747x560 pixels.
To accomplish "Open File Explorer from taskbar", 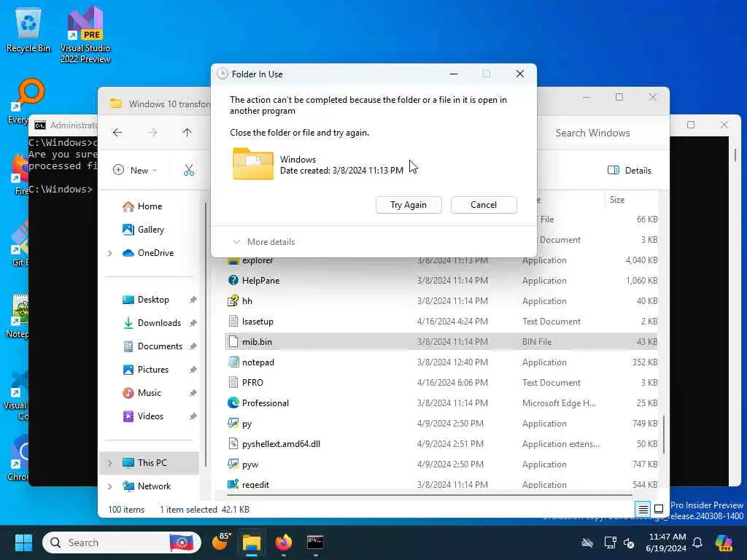I will pyautogui.click(x=252, y=542).
